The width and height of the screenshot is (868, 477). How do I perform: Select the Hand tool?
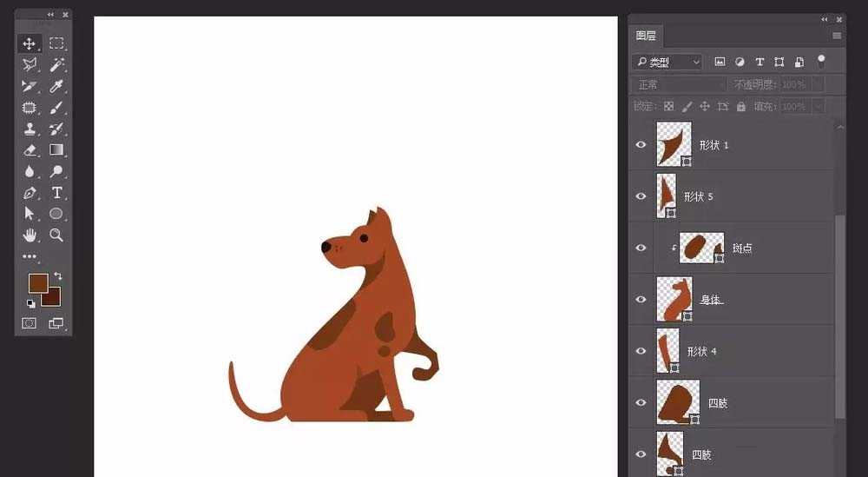coord(30,235)
